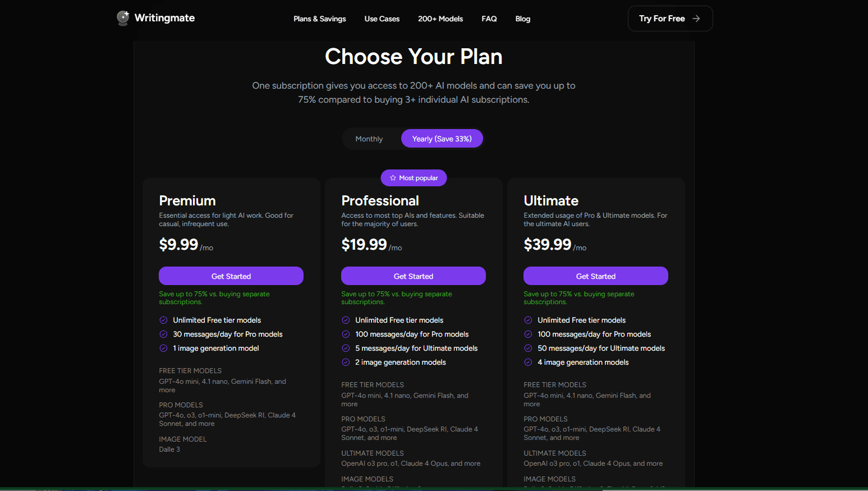Click checkmark icon next to 1 image generation model
The width and height of the screenshot is (868, 491).
(x=163, y=348)
